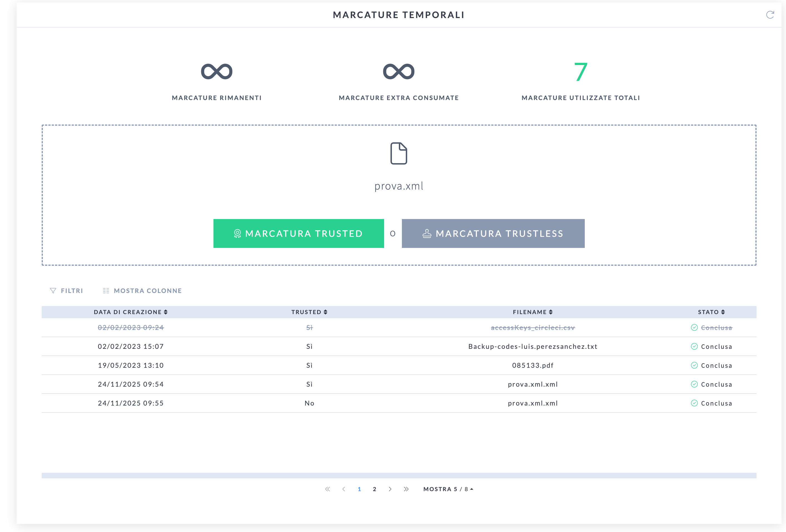Go to the next page arrow

[390, 489]
